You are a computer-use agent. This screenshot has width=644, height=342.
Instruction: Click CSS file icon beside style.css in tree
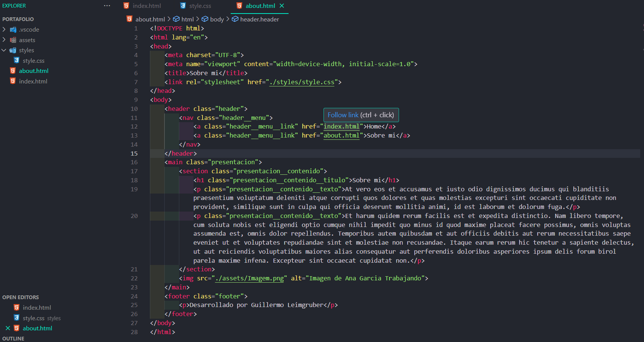click(17, 60)
